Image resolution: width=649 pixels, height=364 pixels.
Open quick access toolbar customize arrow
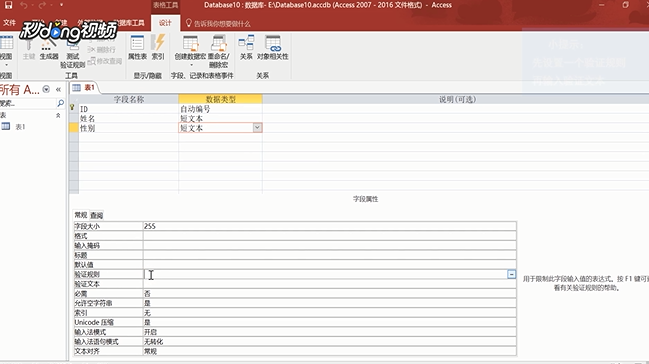[x=61, y=5]
